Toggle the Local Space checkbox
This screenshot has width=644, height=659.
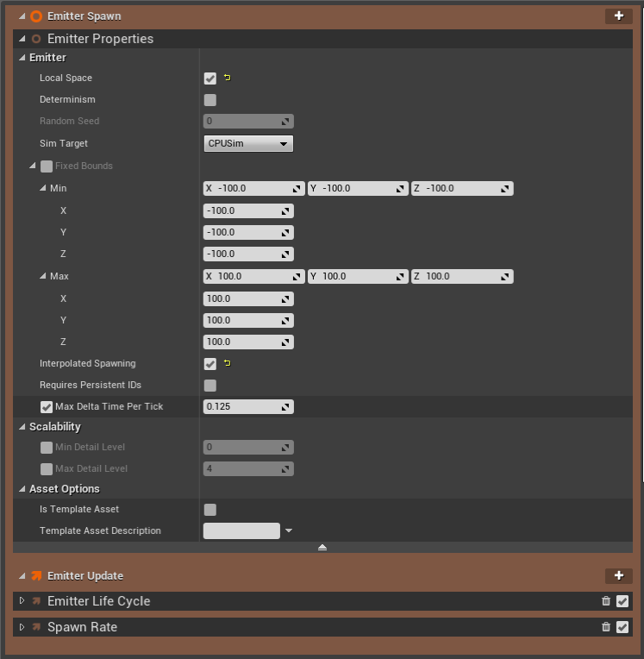tap(210, 78)
